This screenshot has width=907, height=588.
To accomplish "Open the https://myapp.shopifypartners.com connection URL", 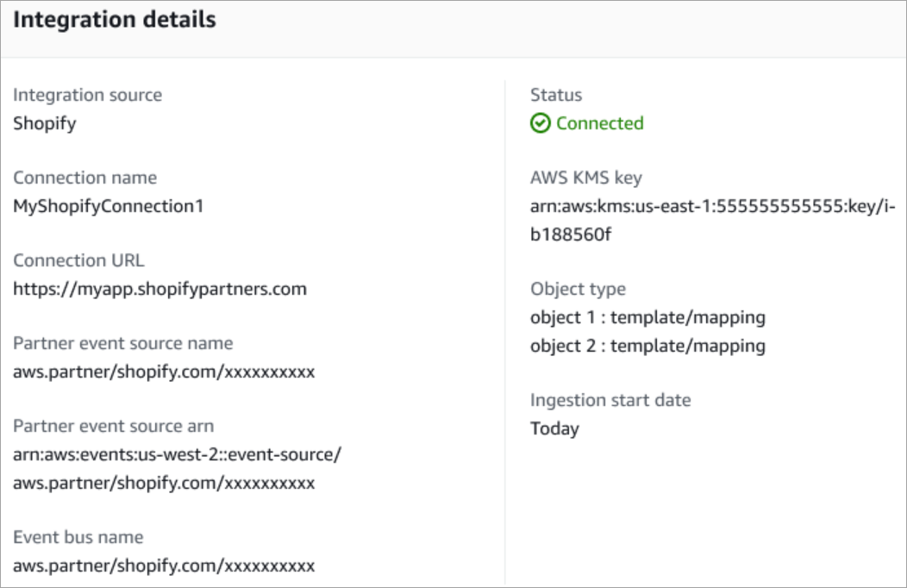I will 160,289.
